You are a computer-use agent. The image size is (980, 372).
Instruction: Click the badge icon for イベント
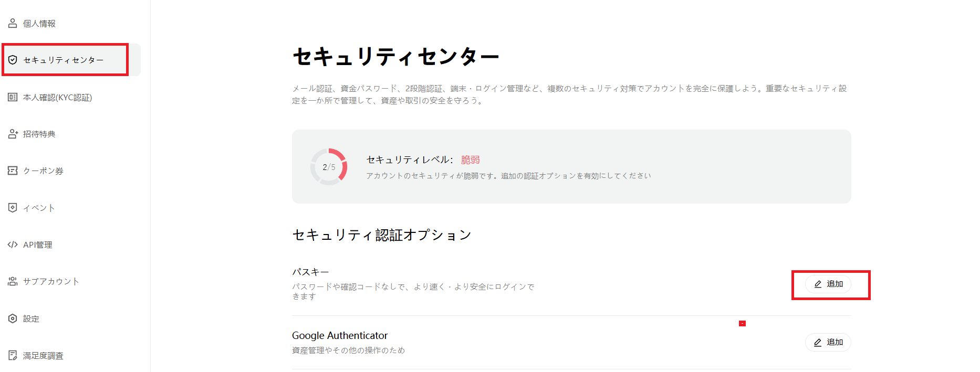(x=13, y=208)
